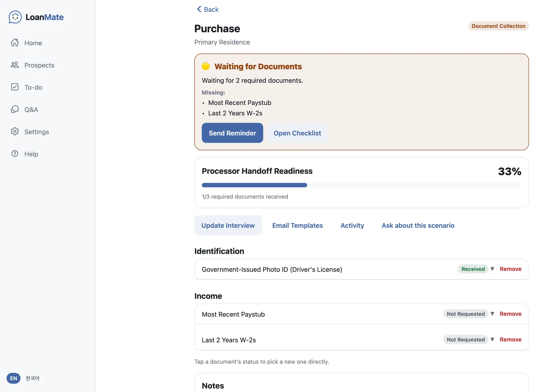Viewport: 546px width, 392px height.
Task: Open Settings in sidebar
Action: tap(37, 131)
